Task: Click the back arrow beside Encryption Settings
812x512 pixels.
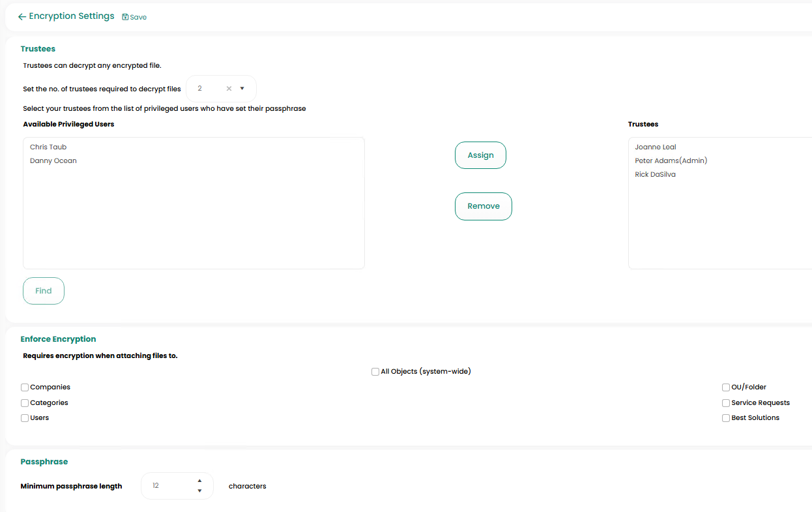Action: coord(22,17)
